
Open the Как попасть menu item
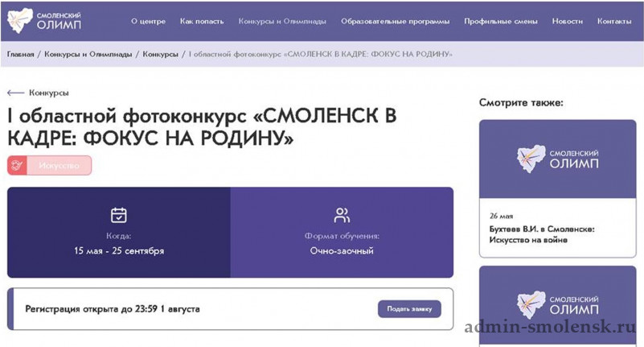coord(201,22)
